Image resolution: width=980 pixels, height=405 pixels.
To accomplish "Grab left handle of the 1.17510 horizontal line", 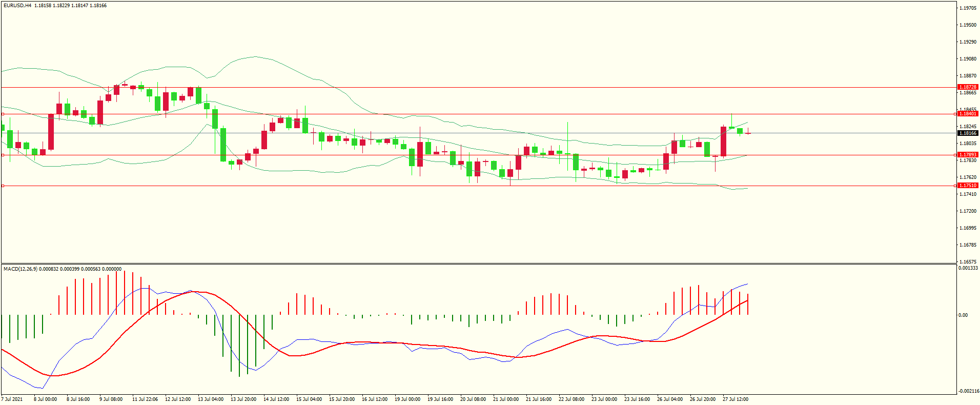I will tap(3, 186).
